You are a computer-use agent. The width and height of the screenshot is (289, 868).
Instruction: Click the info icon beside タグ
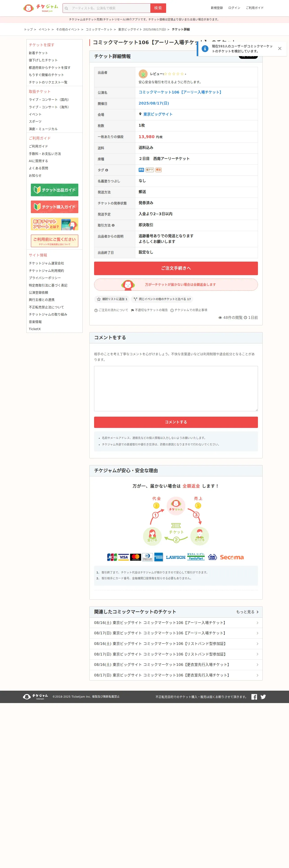click(107, 170)
